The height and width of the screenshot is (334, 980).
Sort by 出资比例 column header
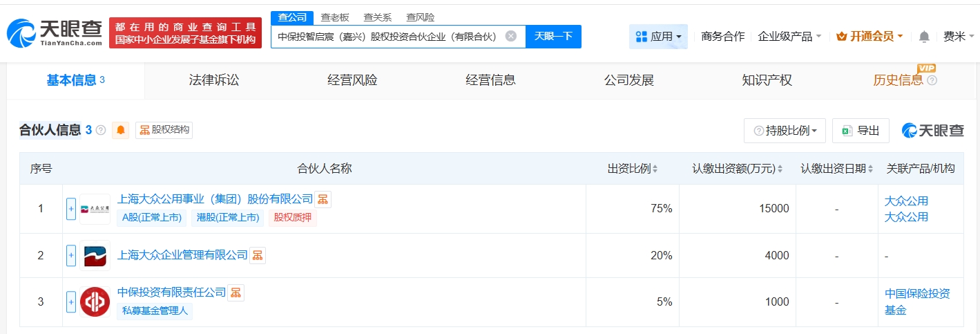click(632, 169)
